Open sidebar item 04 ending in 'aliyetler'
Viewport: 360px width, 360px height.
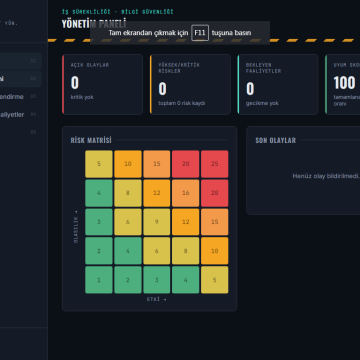20,114
